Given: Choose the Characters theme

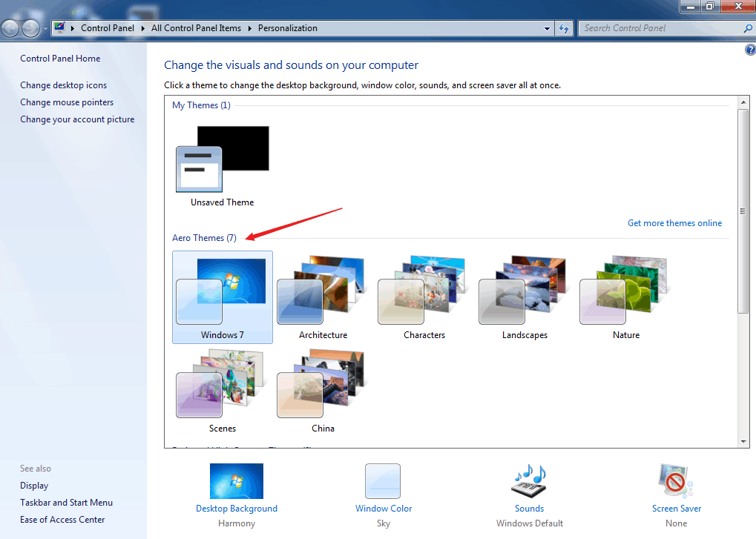Looking at the screenshot, I should pos(424,297).
